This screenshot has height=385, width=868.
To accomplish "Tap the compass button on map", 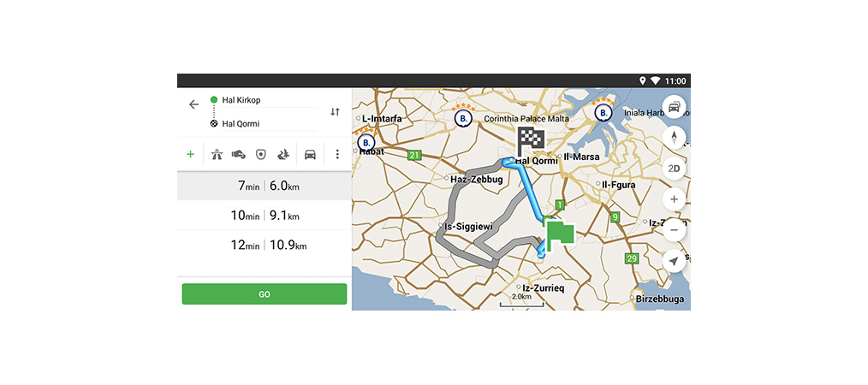I will pyautogui.click(x=674, y=138).
